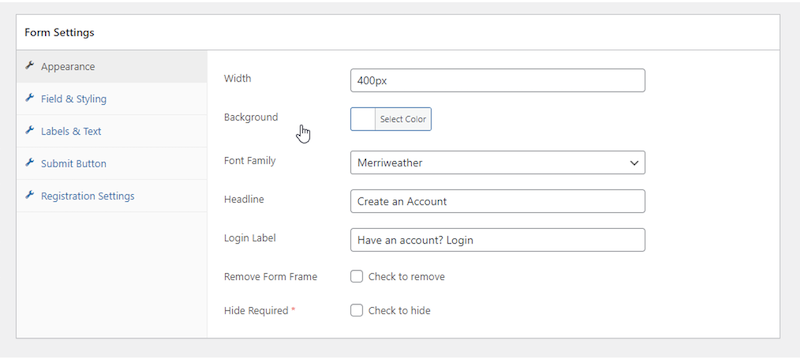The image size is (800, 363).
Task: Click the wrench icon beside Labels & Text
Action: click(30, 131)
